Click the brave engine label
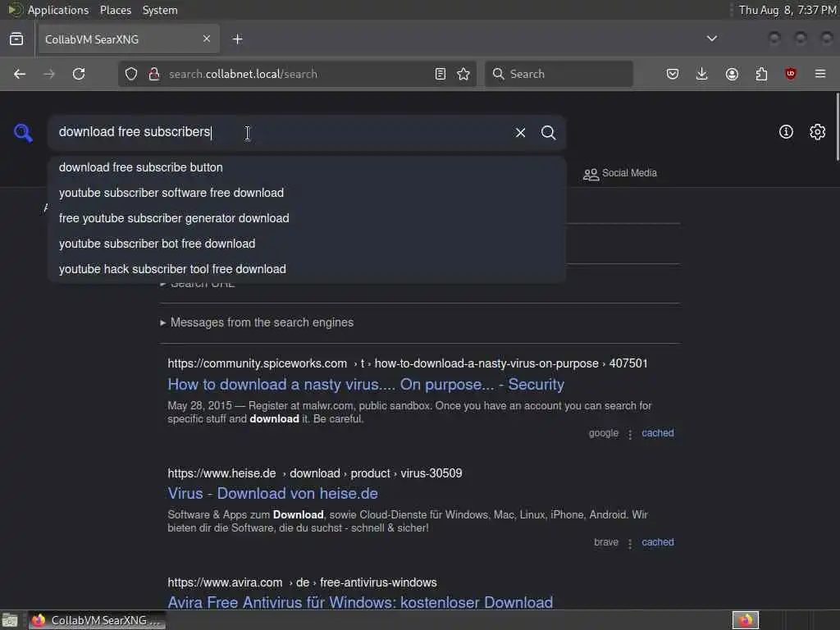Screen dimensions: 840x630 point(606,542)
